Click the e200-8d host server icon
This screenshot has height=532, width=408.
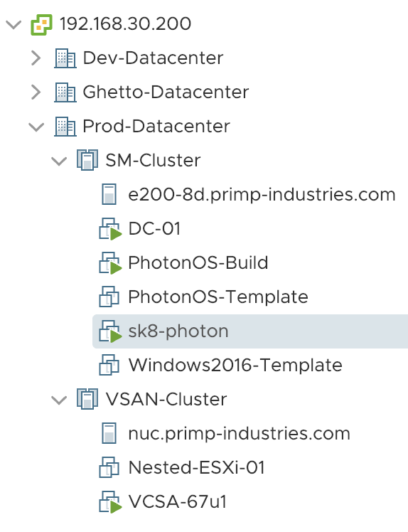point(109,194)
